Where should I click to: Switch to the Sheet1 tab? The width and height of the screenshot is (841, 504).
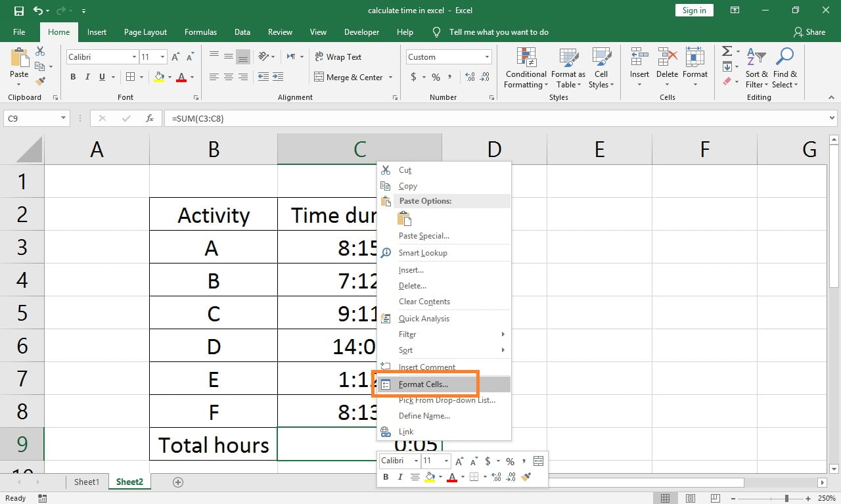coord(86,482)
